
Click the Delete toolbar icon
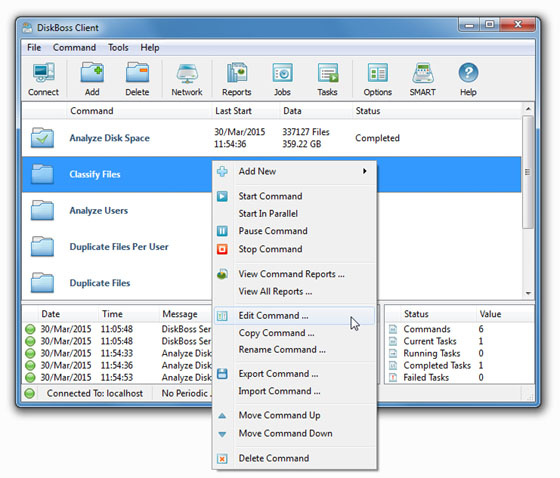tap(137, 80)
